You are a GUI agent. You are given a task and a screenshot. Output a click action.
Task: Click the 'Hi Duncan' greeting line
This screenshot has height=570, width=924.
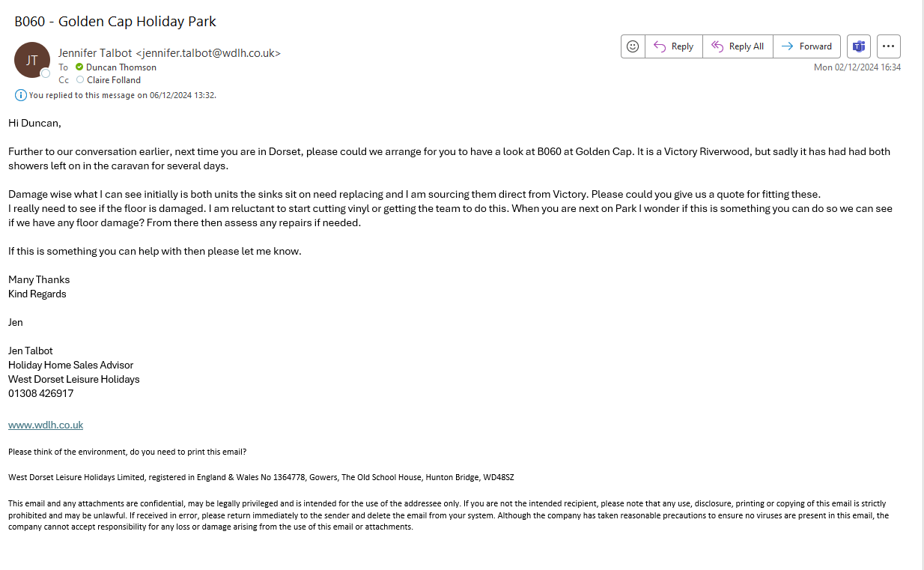click(x=34, y=123)
